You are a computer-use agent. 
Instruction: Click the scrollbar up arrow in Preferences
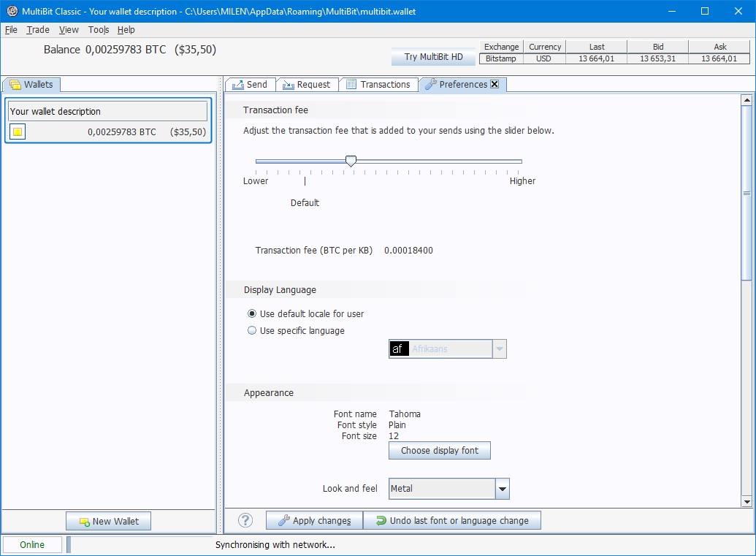(x=747, y=100)
